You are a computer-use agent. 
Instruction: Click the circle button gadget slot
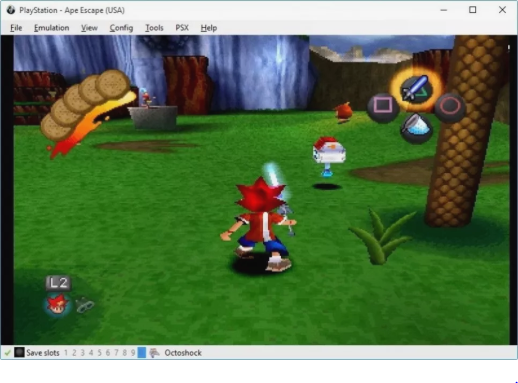click(450, 107)
